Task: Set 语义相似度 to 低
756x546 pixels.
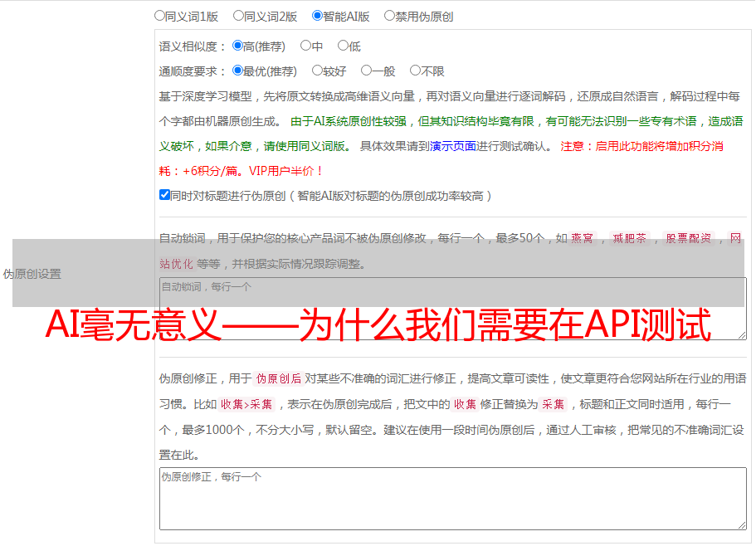Action: [x=343, y=46]
